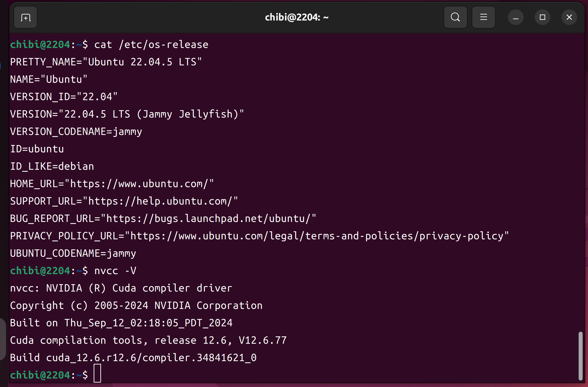
Task: Click the PRETTY_NAME "Ubuntu 22.04.5 LTS" line
Action: pos(106,62)
